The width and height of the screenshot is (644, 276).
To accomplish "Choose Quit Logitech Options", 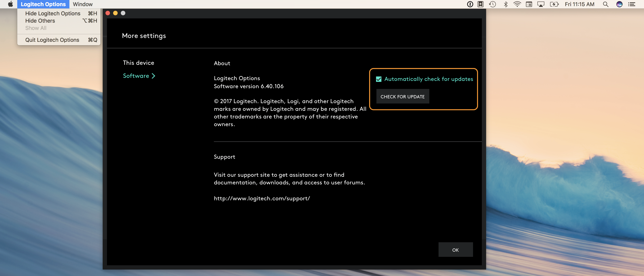I will point(52,40).
